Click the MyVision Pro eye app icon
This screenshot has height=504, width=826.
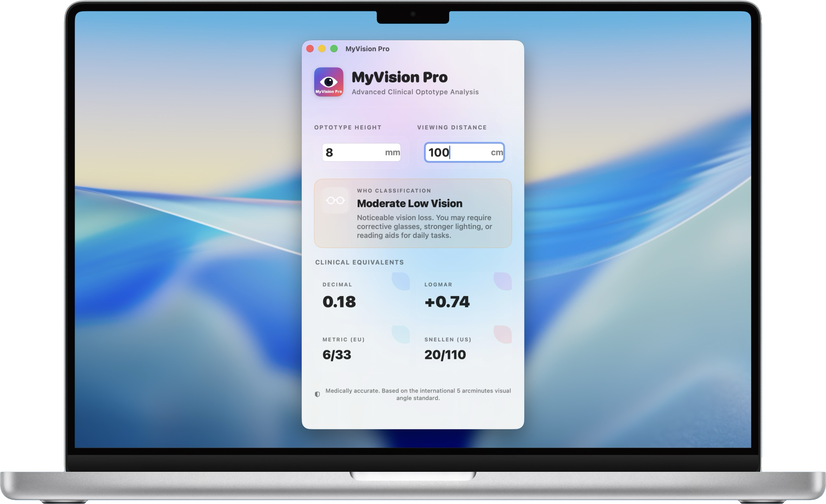328,82
